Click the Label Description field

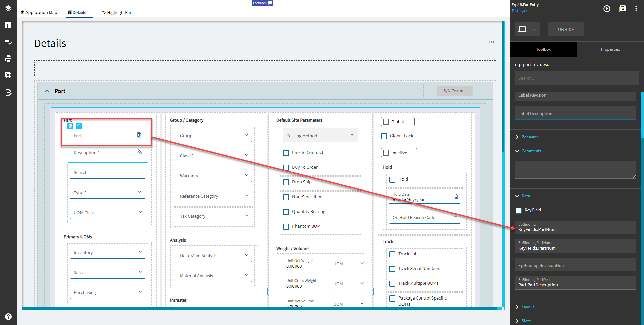(576, 113)
